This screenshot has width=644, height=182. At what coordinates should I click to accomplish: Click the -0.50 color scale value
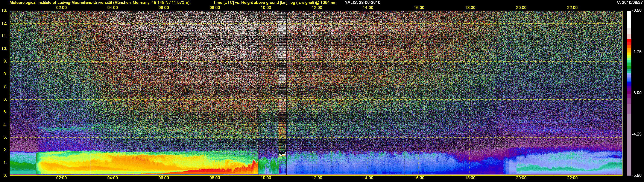(637, 10)
